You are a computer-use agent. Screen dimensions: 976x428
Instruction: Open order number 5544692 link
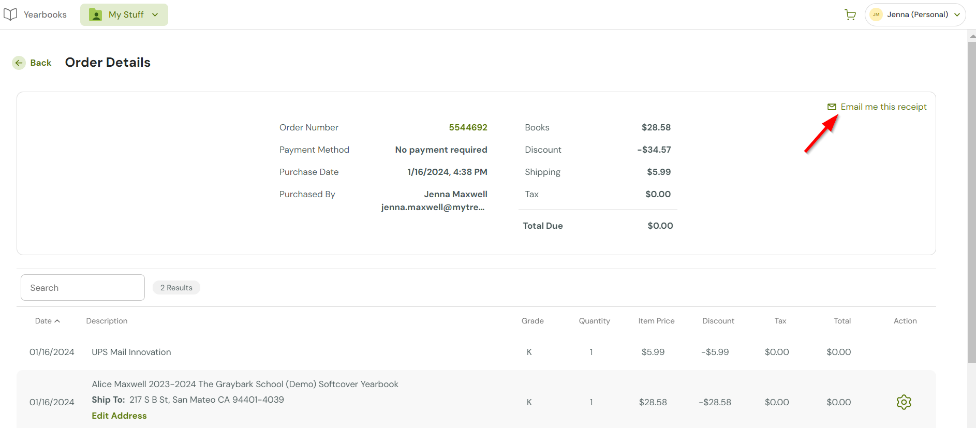click(467, 128)
